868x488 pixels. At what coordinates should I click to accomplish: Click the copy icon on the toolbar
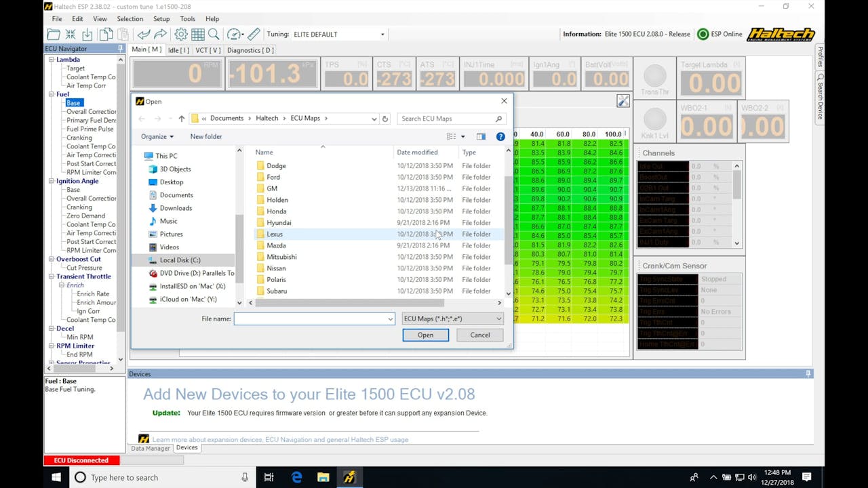pos(107,34)
